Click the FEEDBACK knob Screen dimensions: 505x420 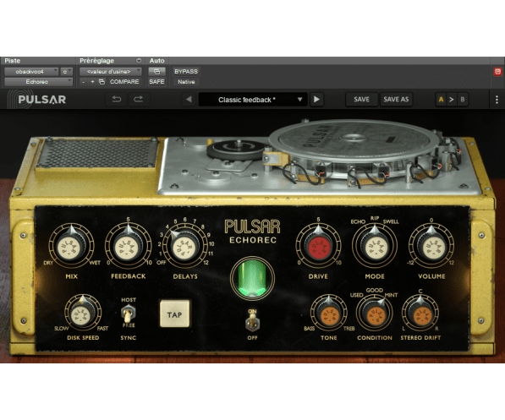pos(129,246)
